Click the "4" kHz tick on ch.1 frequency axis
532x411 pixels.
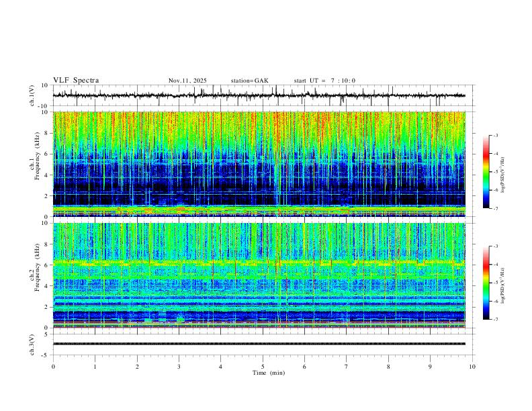click(x=46, y=175)
